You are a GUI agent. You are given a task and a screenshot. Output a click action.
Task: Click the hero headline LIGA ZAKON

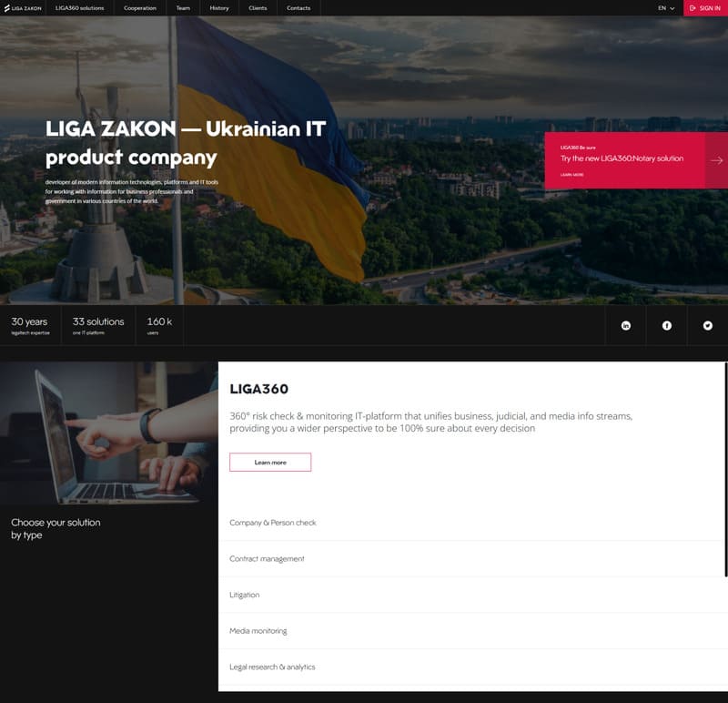coord(186,143)
